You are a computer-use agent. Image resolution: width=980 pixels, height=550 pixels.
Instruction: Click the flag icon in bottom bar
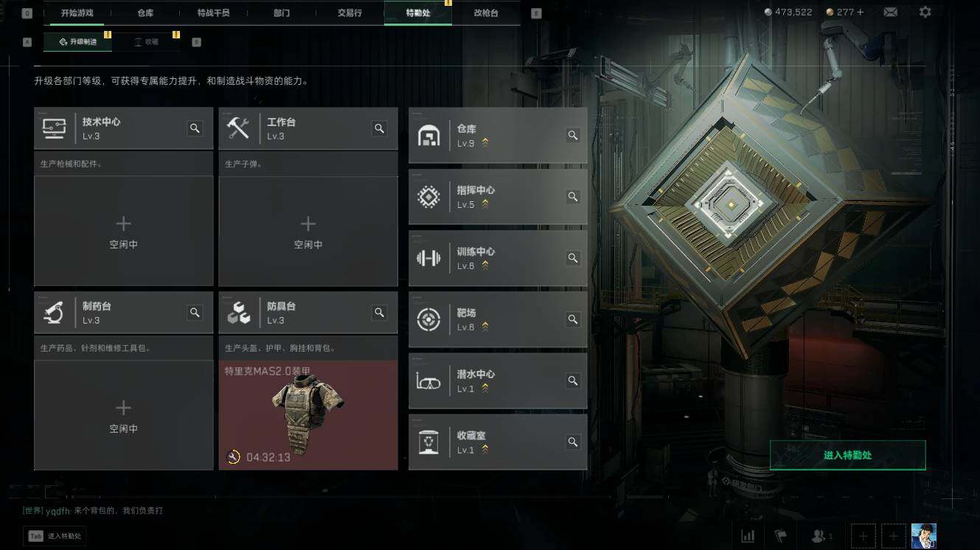[x=779, y=536]
